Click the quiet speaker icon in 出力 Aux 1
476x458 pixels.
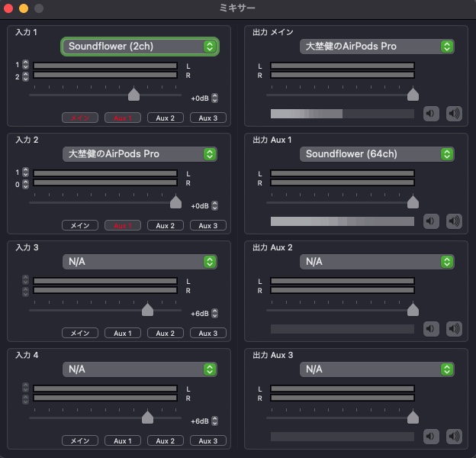[x=431, y=221]
